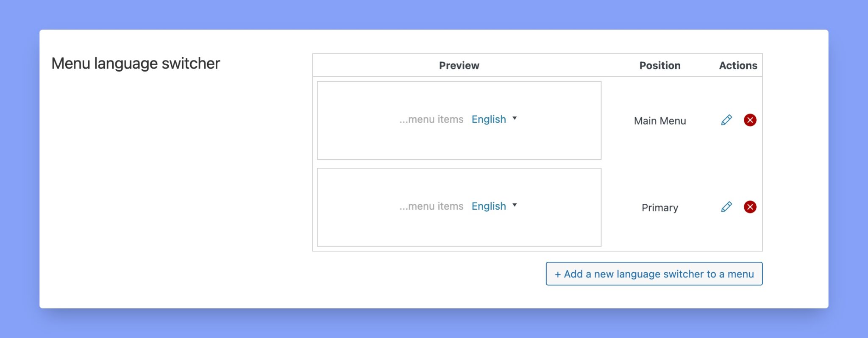
Task: Click the Menu language switcher heading
Action: point(136,63)
